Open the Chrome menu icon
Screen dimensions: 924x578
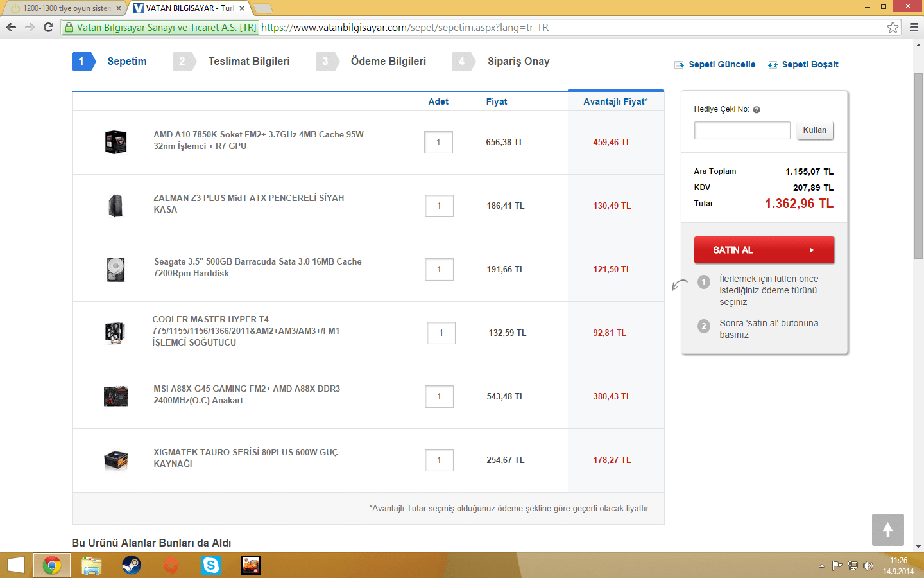coord(914,27)
